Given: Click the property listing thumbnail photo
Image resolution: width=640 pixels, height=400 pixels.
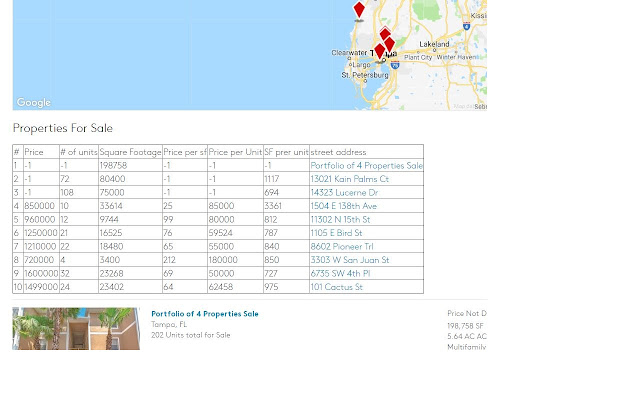Looking at the screenshot, I should (76, 329).
